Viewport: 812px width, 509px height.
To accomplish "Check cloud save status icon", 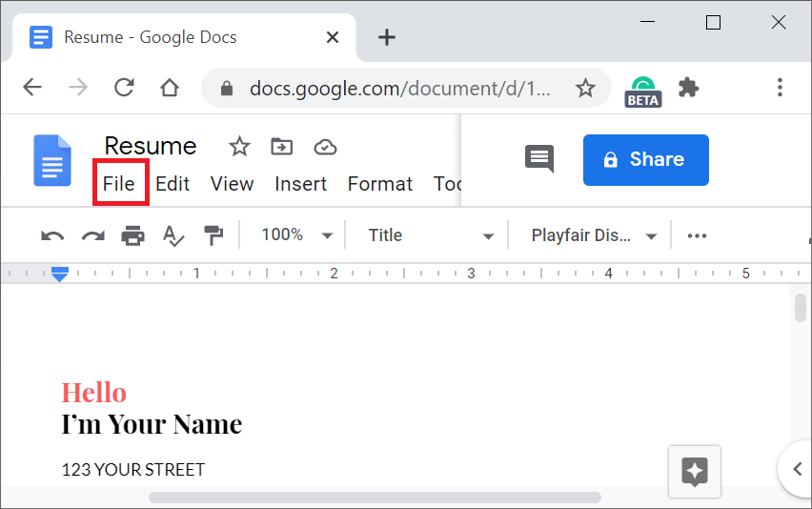I will (x=326, y=147).
